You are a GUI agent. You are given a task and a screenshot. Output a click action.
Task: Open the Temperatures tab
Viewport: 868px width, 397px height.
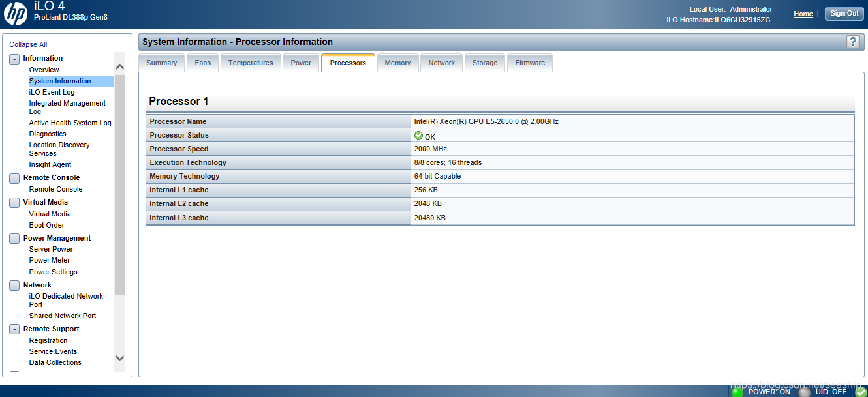pos(251,63)
